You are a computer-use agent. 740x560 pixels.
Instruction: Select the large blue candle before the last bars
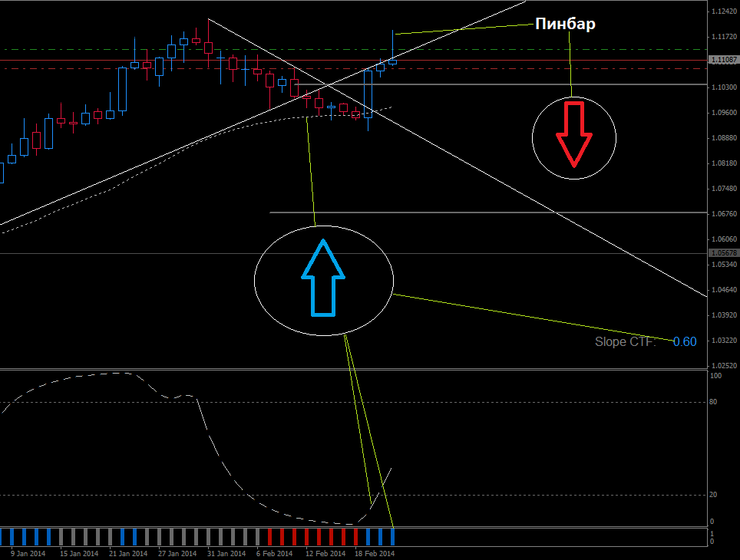(368, 94)
